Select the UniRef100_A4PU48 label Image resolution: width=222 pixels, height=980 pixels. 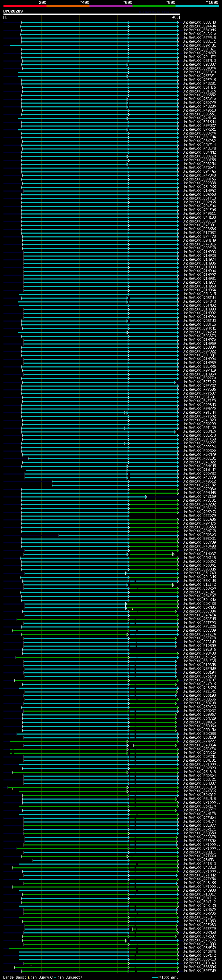click(199, 175)
